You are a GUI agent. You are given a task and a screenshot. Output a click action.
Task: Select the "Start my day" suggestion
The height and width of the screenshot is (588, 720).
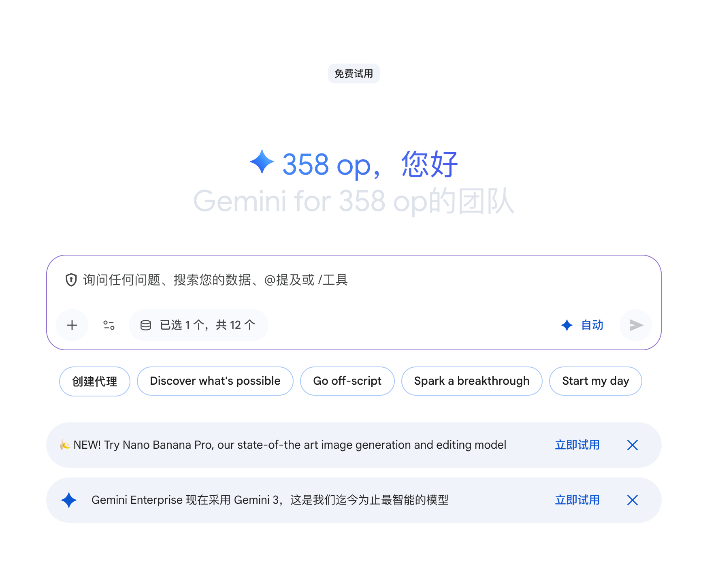(596, 381)
